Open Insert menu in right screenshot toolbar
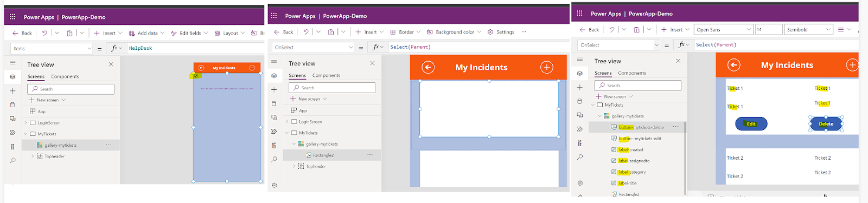Viewport: 868px width, 203px height. 675,30
